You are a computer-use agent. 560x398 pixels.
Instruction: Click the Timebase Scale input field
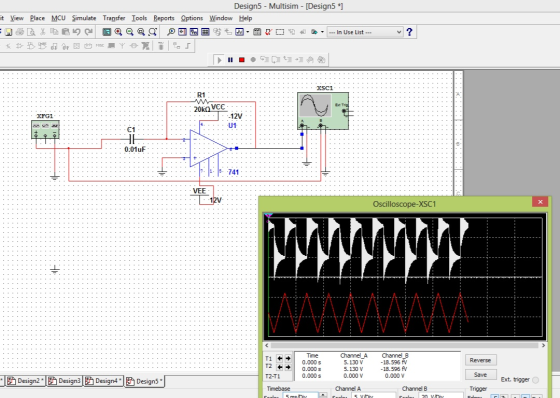[300, 396]
